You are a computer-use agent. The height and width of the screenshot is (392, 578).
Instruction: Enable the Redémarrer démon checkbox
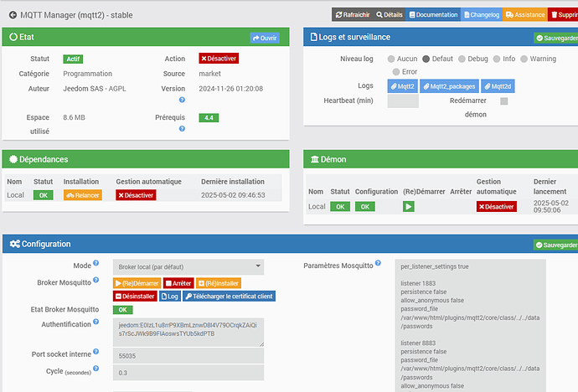tap(504, 101)
